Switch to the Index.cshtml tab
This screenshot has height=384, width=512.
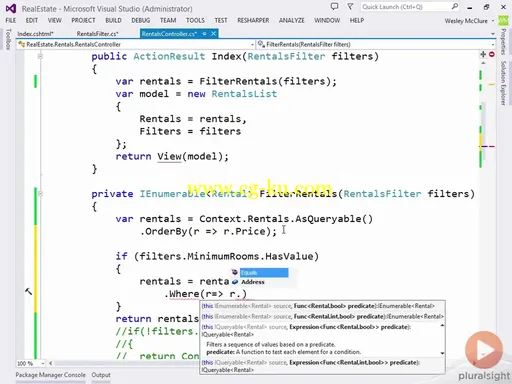35,34
